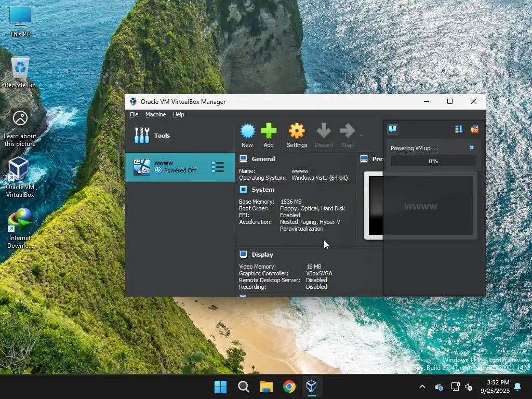This screenshot has width=532, height=399.
Task: Open File Explorer from taskbar
Action: [x=267, y=387]
